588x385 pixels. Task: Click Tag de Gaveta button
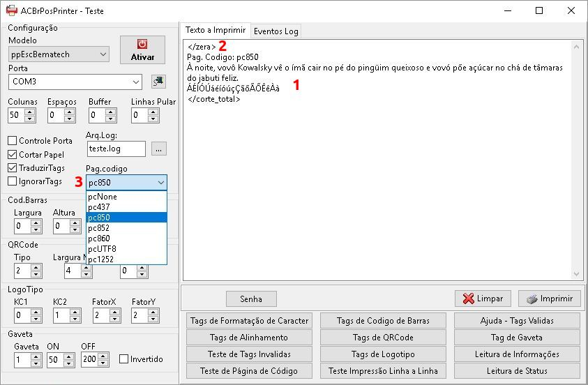[x=517, y=338]
